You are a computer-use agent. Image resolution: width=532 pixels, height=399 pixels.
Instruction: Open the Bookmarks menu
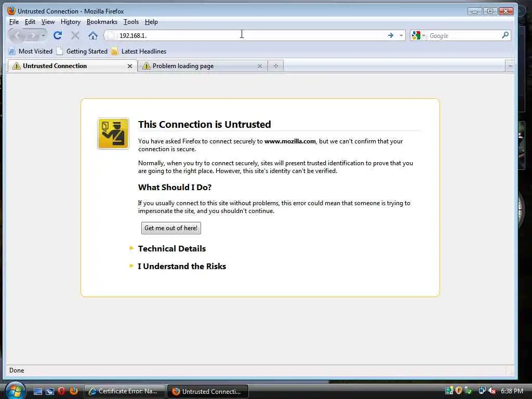[102, 22]
